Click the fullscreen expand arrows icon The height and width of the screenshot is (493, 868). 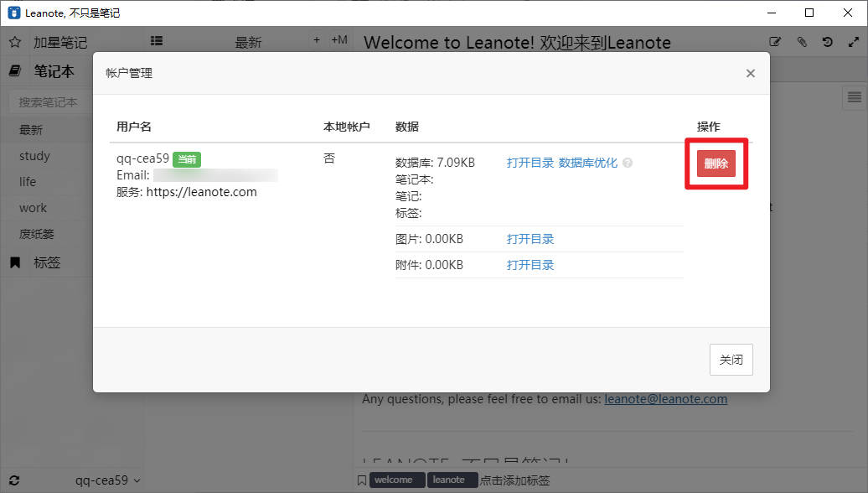point(854,42)
